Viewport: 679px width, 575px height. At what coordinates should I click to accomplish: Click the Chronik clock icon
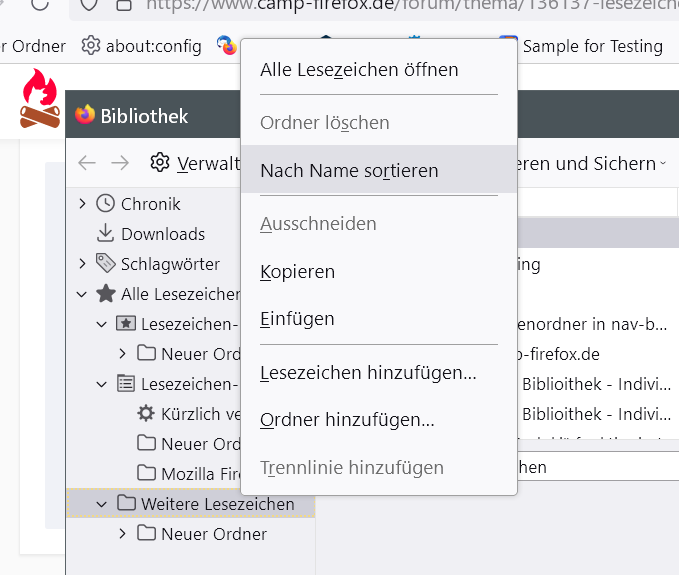[x=105, y=204]
